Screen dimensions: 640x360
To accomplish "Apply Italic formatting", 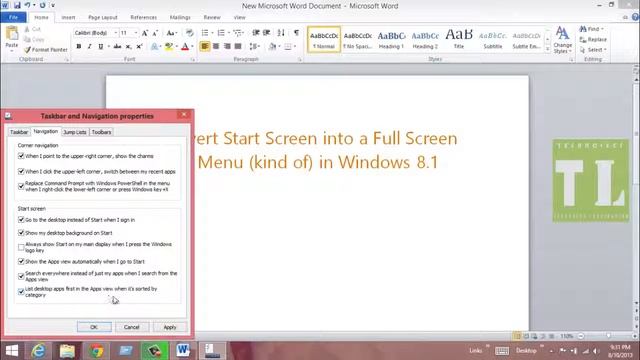I will tap(89, 47).
